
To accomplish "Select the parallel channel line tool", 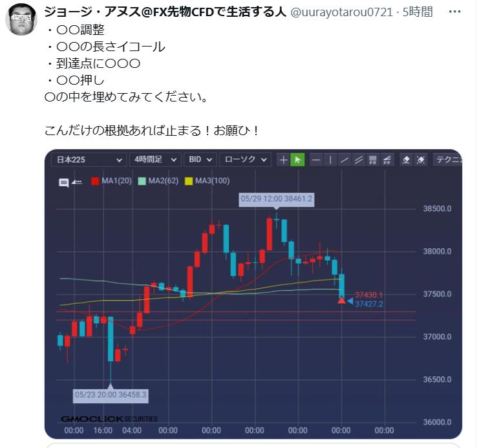I will [x=358, y=160].
